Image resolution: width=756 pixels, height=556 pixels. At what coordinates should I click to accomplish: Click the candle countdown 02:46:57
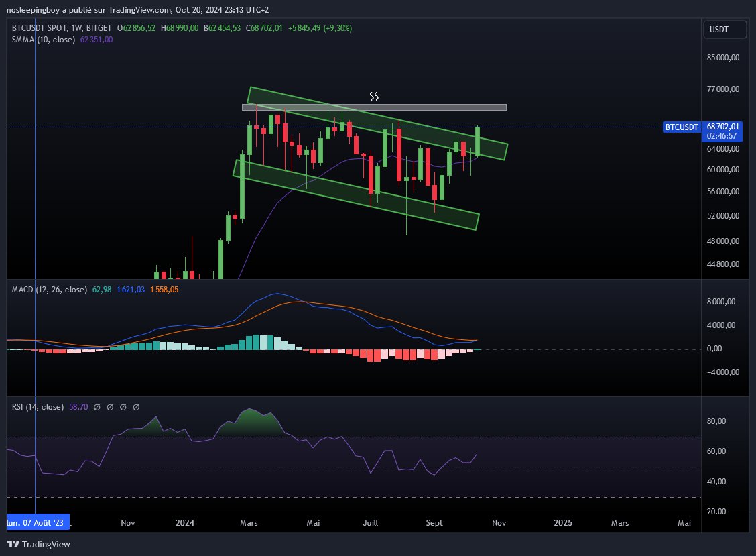(x=722, y=136)
